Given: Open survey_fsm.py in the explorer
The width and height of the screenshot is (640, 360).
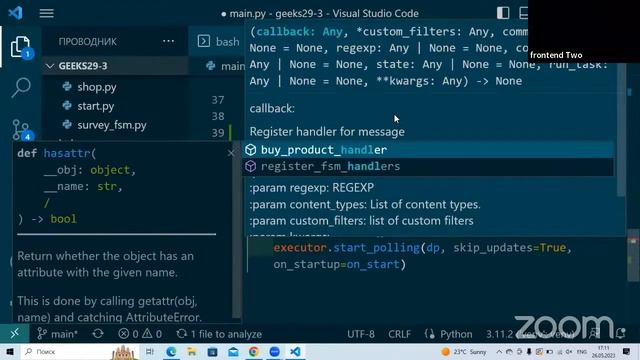Looking at the screenshot, I should tap(112, 125).
